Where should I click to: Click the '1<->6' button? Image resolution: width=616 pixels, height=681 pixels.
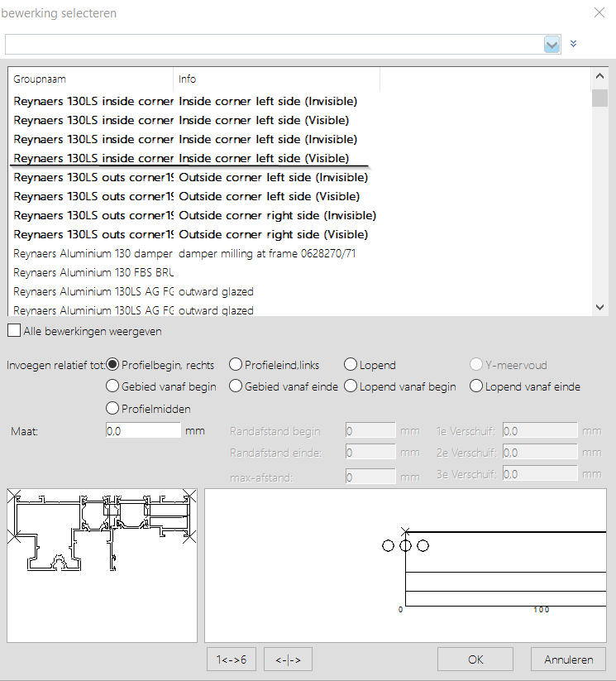pos(232,659)
